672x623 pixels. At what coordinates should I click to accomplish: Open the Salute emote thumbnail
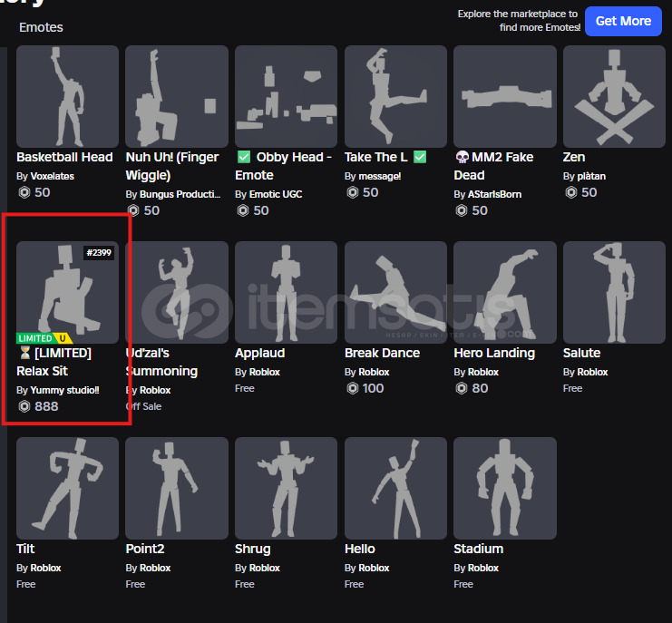pyautogui.click(x=614, y=292)
